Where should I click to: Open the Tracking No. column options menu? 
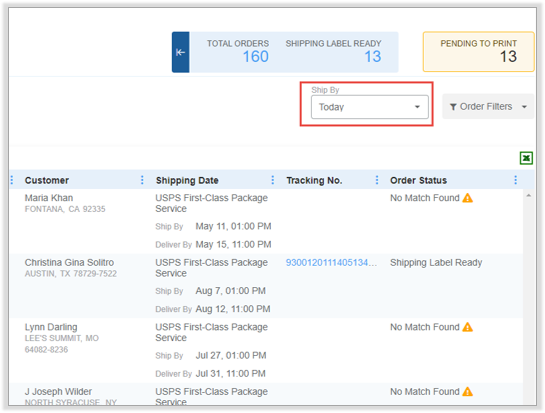[x=377, y=180]
